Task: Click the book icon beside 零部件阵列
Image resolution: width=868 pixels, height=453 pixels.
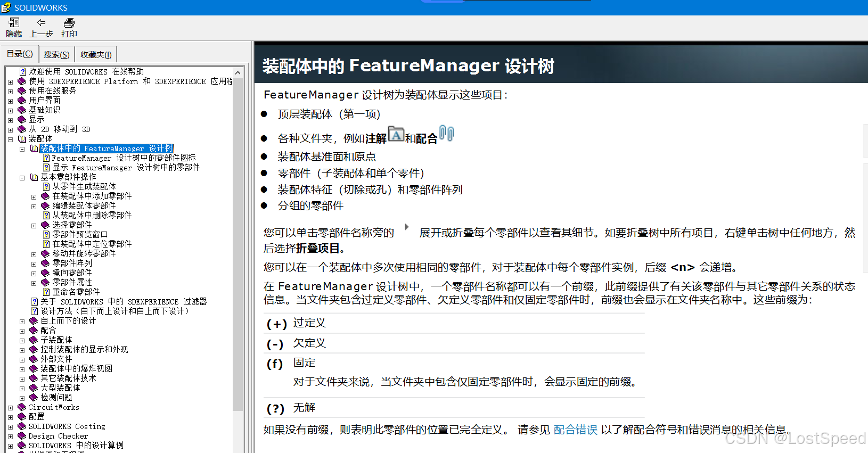Action: tap(45, 263)
